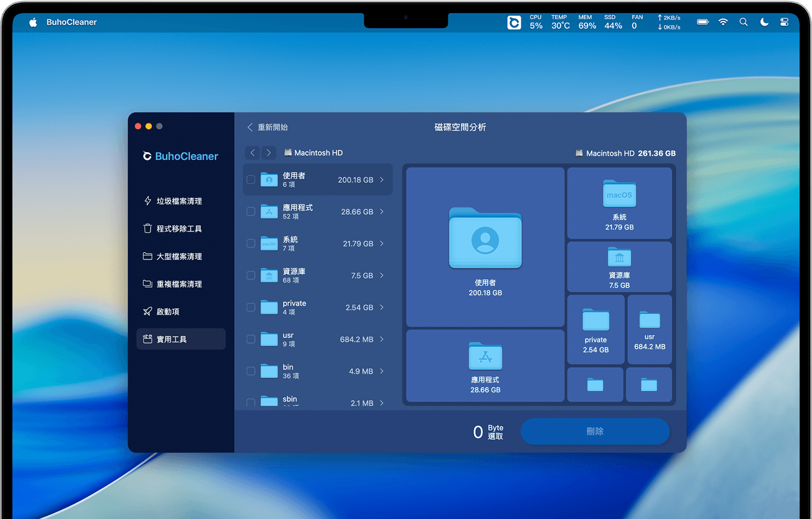Viewport: 812px width, 519px height.
Task: Enable the checkbox beside private folder
Action: pos(251,307)
